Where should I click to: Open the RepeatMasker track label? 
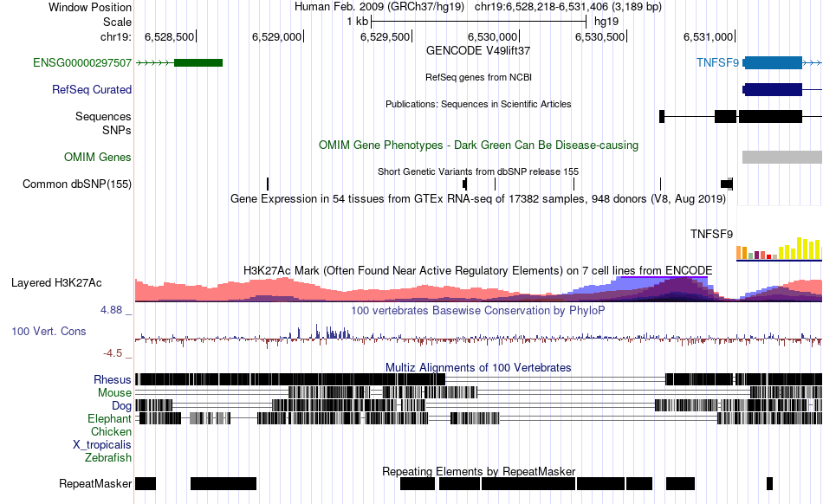95,483
